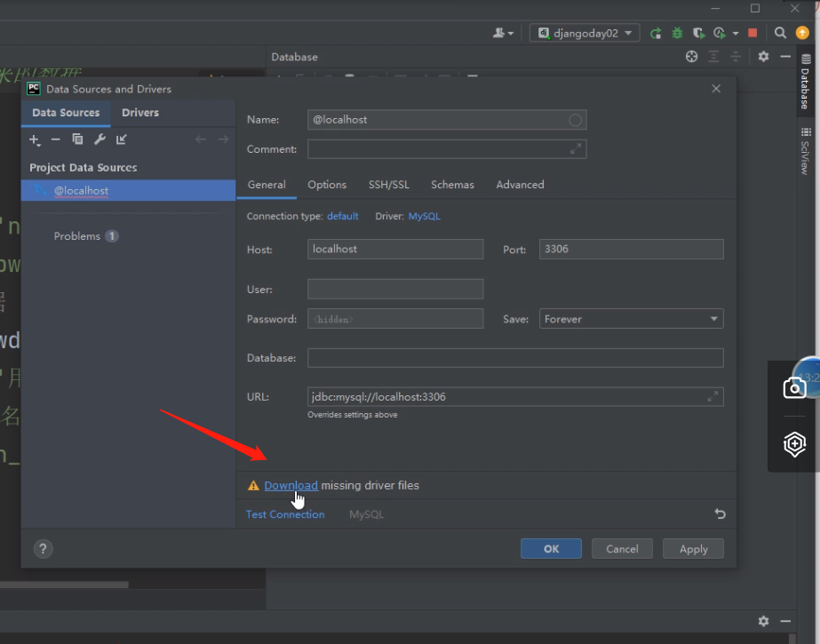Click the MySQL driver label
This screenshot has height=644, width=820.
[x=366, y=514]
